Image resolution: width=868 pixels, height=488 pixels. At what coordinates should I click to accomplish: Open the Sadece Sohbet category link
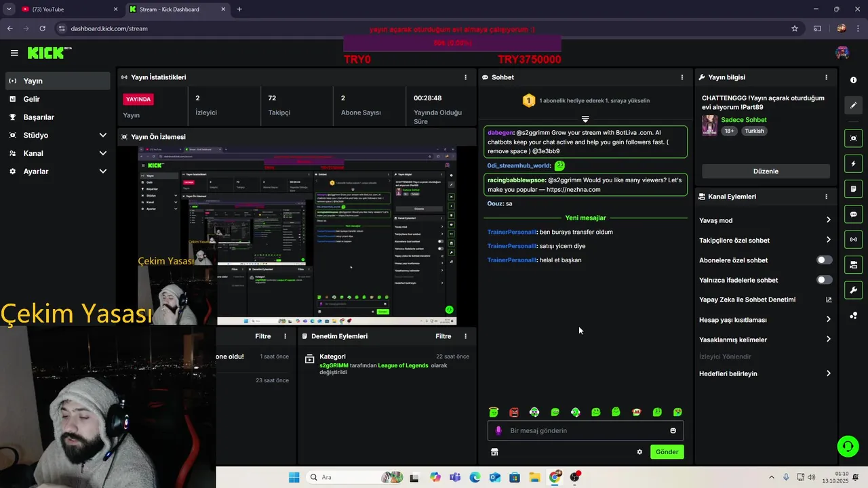click(x=743, y=120)
